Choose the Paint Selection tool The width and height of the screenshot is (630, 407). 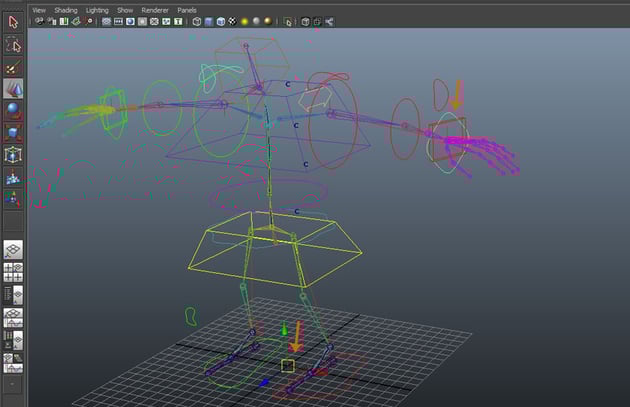click(x=14, y=67)
